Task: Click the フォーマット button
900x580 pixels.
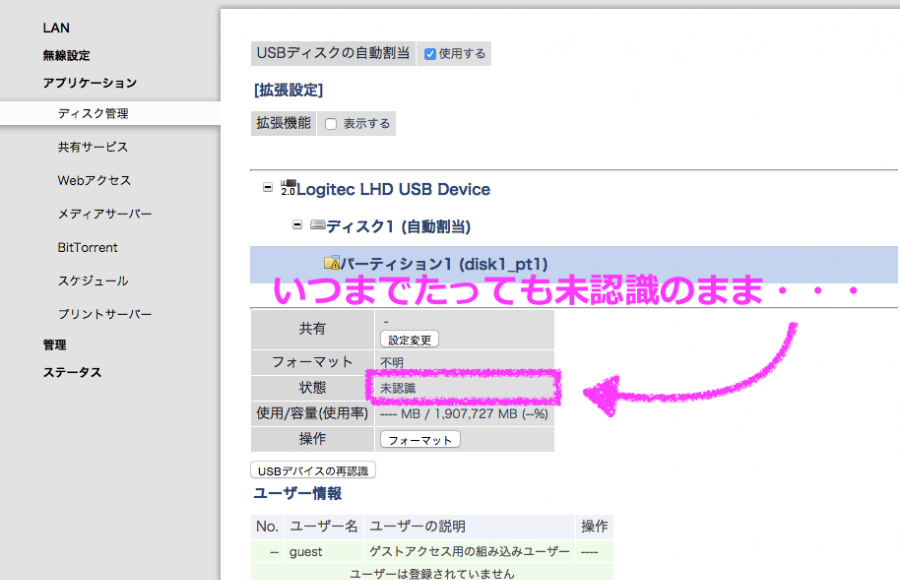Action: click(420, 440)
